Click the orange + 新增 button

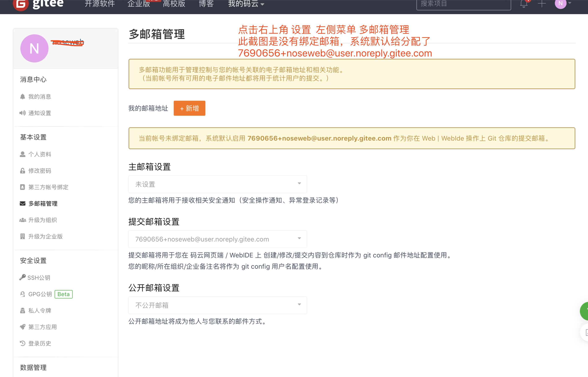click(x=189, y=108)
